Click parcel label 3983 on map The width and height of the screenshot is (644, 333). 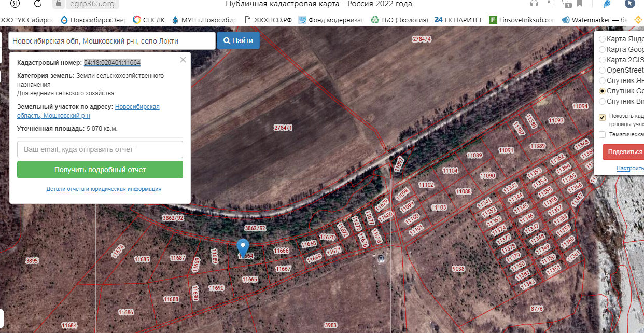(x=330, y=325)
